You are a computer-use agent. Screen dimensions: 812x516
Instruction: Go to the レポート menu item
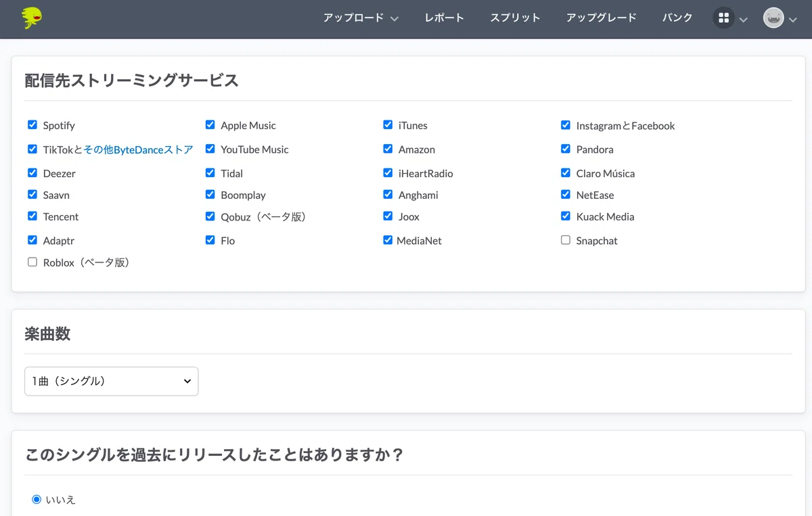(x=445, y=18)
